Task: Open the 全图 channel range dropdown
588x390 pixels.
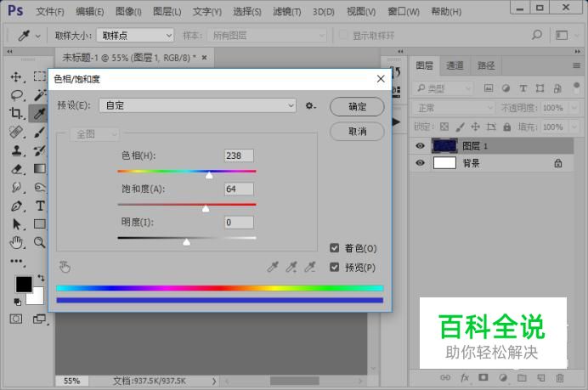Action: tap(95, 134)
